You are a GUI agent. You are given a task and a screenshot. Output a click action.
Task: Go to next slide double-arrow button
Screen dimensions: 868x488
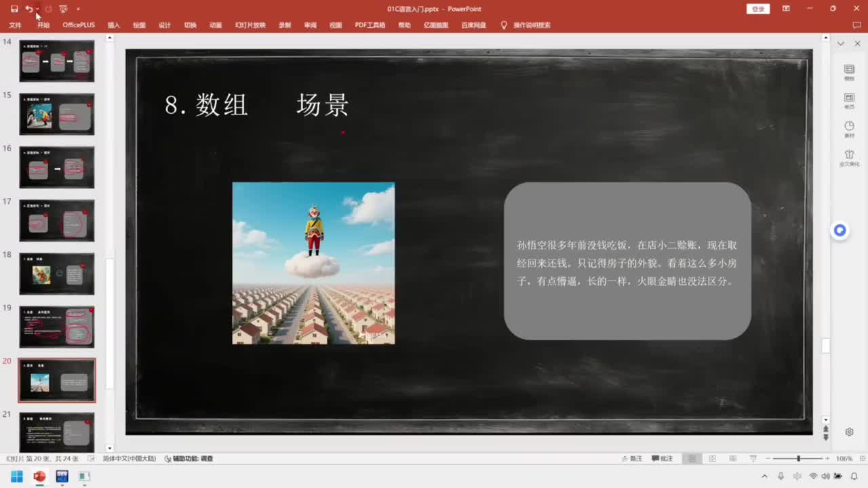(x=825, y=437)
